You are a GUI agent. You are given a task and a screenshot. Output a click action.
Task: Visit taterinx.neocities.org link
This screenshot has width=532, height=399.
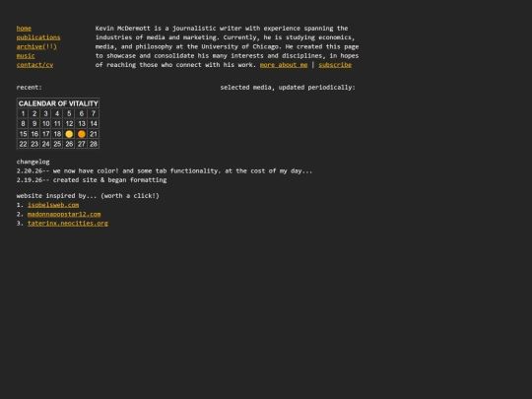(68, 224)
